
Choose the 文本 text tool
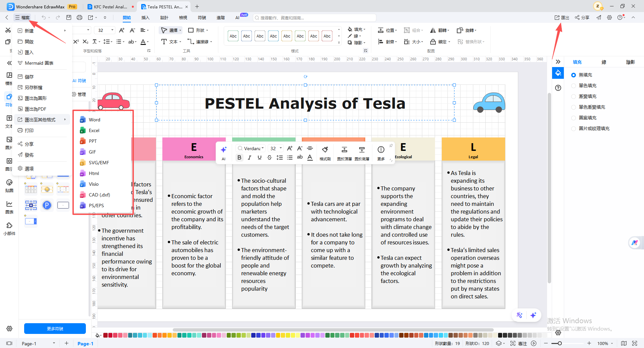171,42
